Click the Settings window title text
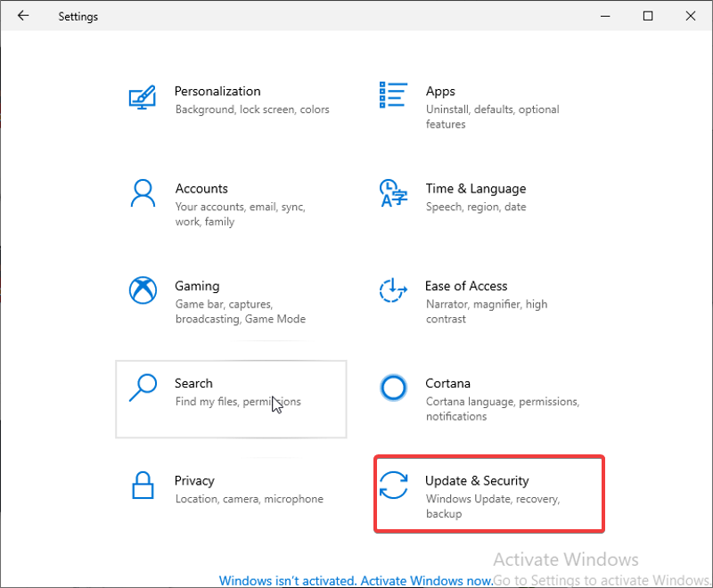Viewport: 713px width, 588px height. point(78,16)
